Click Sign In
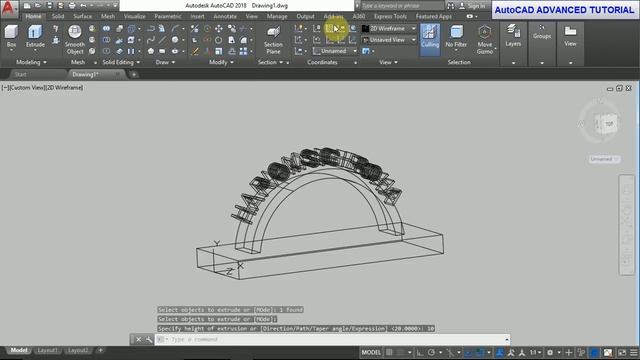Image resolution: width=640 pixels, height=360 pixels. (476, 6)
